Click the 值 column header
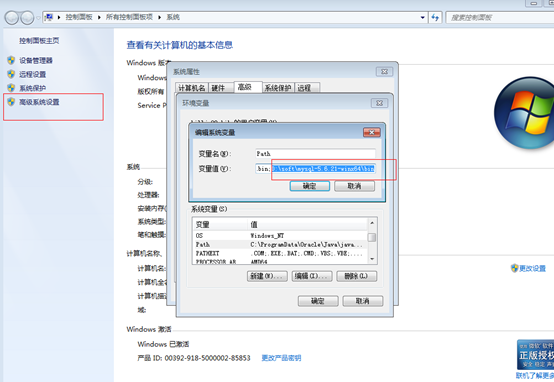554x382 pixels. [x=307, y=224]
